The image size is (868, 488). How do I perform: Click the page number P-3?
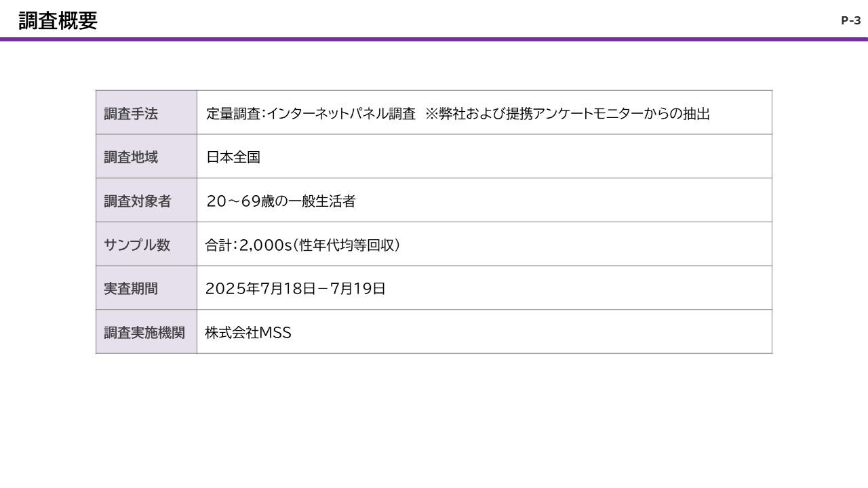(850, 20)
